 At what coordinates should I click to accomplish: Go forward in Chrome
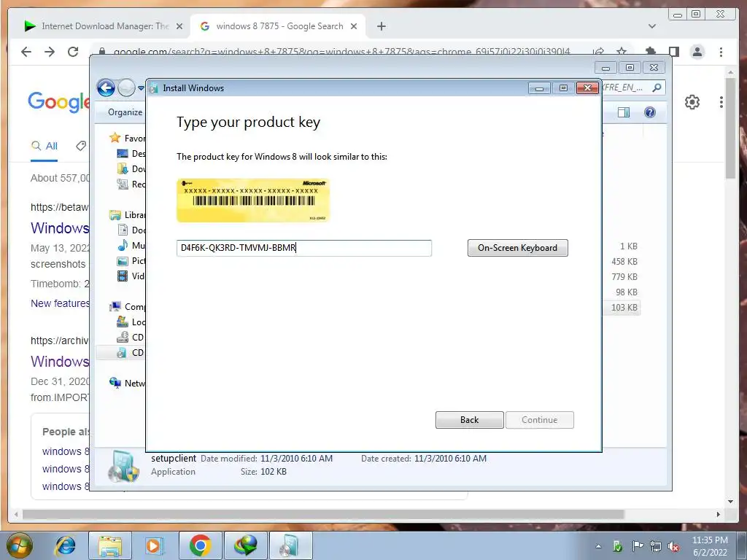[x=50, y=52]
